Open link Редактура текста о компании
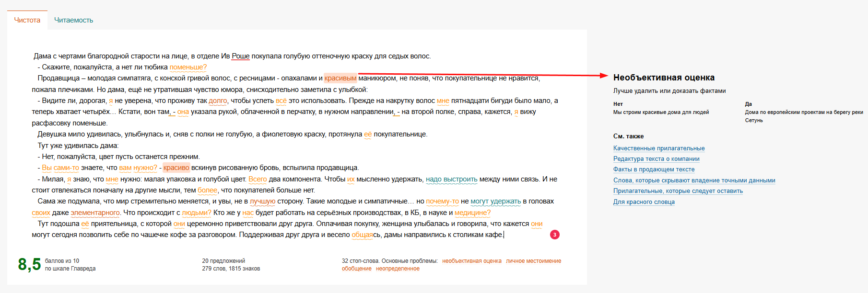This screenshot has height=293, width=868. tap(657, 159)
